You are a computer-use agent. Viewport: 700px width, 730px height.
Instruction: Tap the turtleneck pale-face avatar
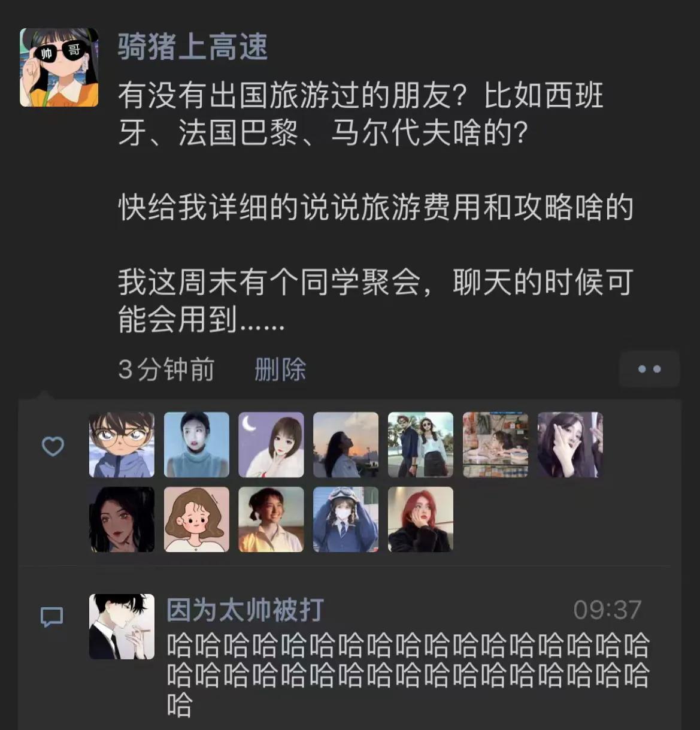(196, 444)
